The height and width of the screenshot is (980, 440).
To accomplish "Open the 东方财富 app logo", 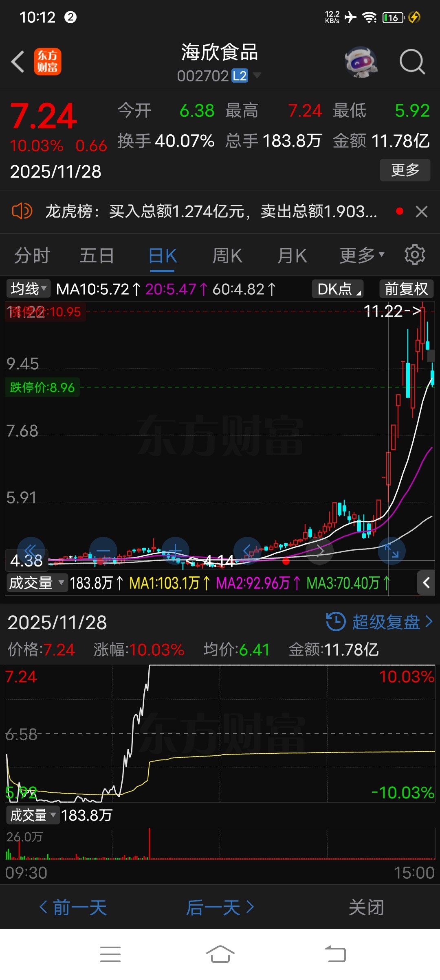I will coord(47,62).
